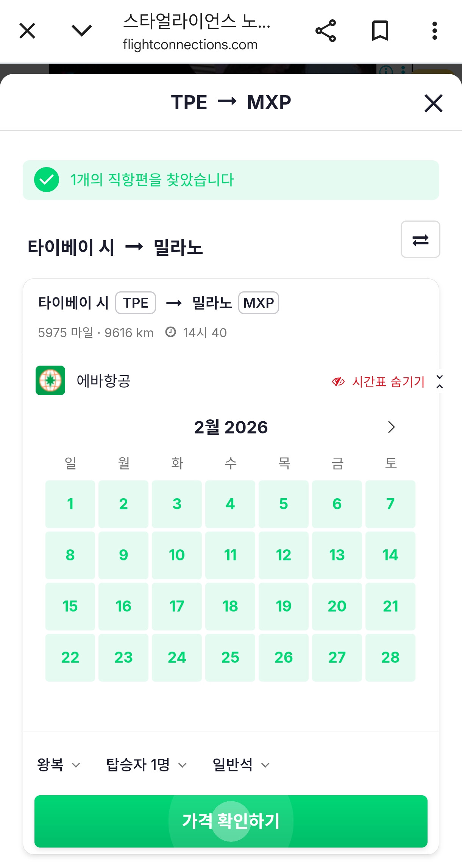This screenshot has width=462, height=868.
Task: Select February 14 on the calendar
Action: 390,555
